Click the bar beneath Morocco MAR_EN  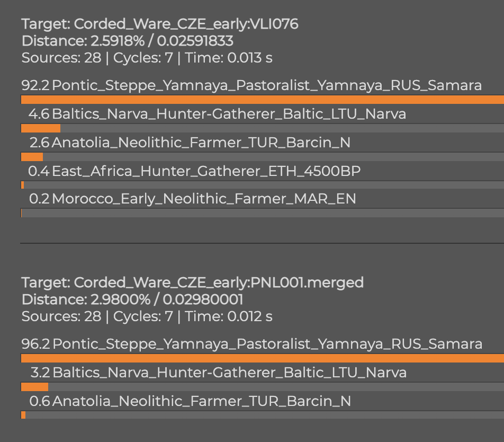click(x=262, y=213)
